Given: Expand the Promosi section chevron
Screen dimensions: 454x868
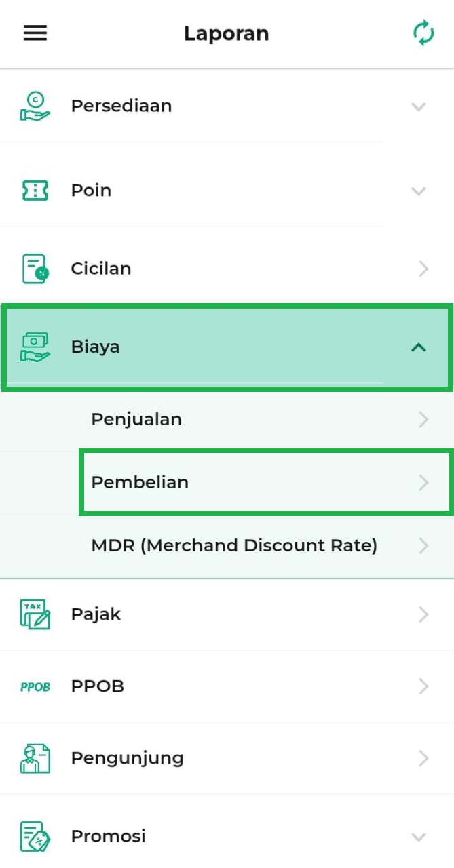Looking at the screenshot, I should (x=419, y=837).
